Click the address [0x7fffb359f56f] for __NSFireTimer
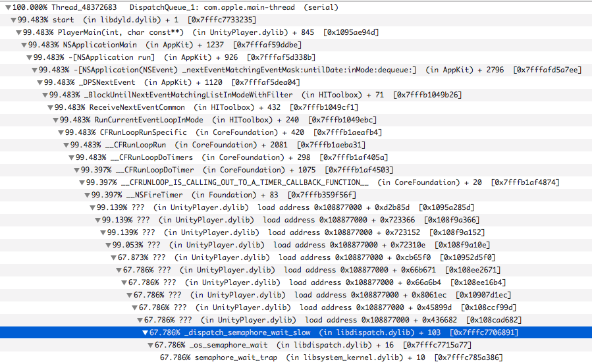This screenshot has height=364, width=592. click(x=322, y=195)
